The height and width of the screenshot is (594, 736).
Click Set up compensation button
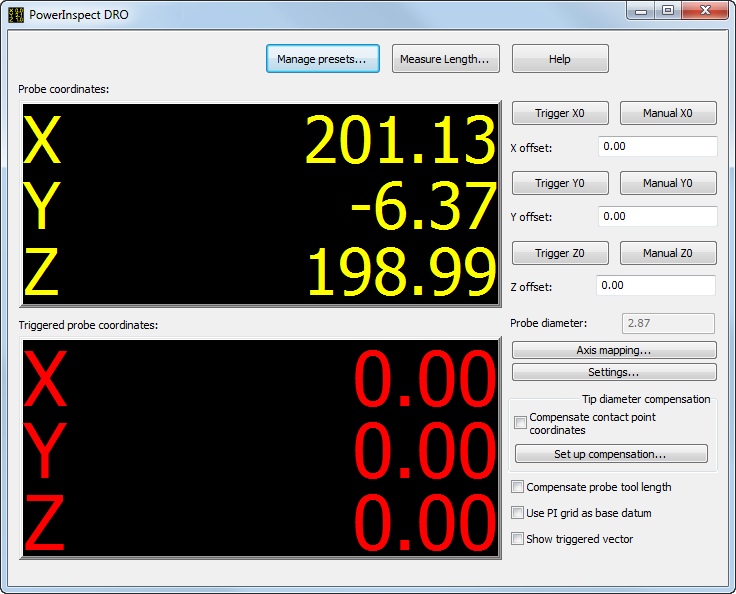point(611,454)
